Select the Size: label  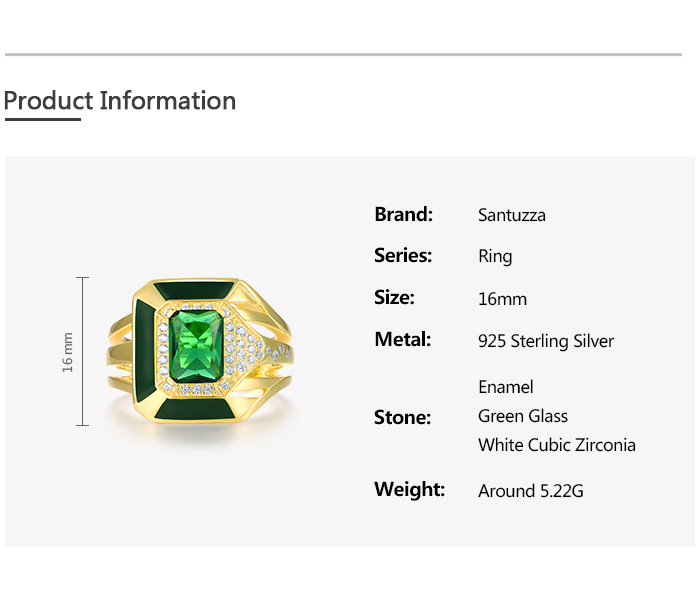pos(394,298)
